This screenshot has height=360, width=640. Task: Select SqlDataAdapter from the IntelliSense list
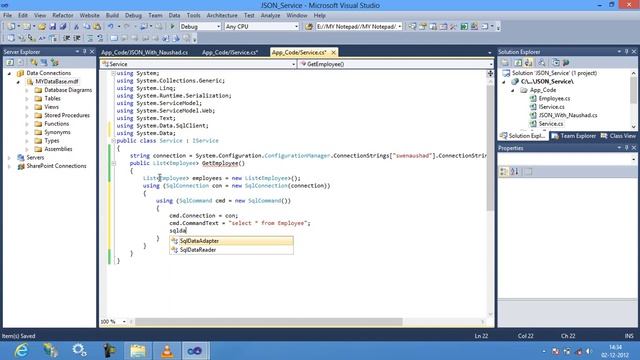pyautogui.click(x=231, y=241)
